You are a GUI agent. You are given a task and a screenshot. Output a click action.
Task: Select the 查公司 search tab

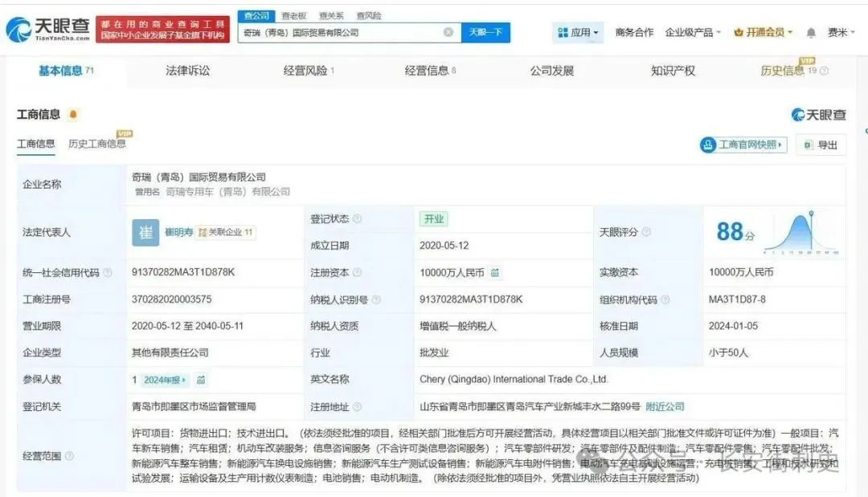point(256,15)
